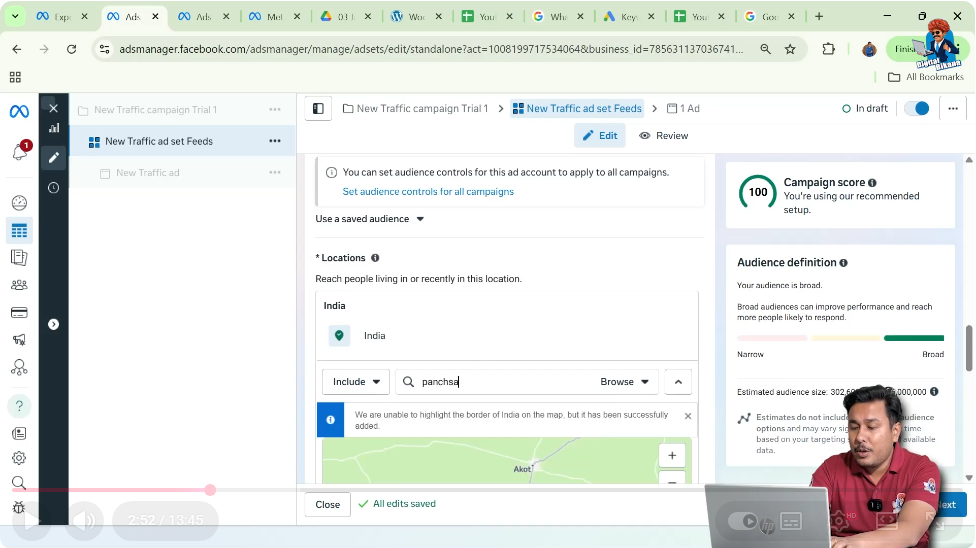
Task: Open Business network icon in sidebar
Action: [19, 367]
